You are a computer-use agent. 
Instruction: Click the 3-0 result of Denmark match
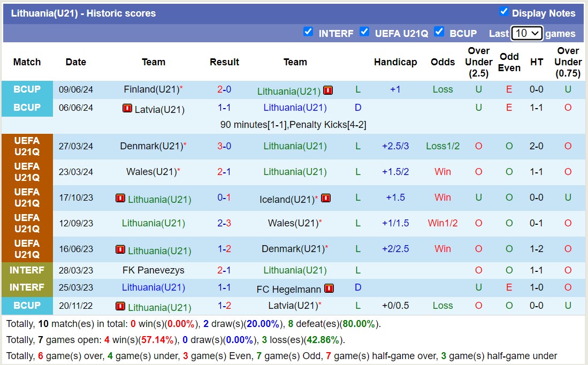tap(224, 146)
